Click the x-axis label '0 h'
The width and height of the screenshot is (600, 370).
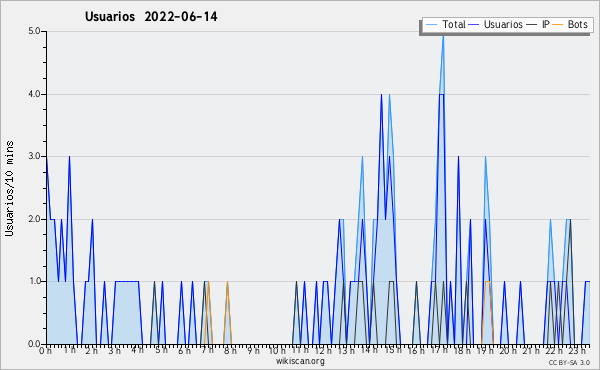46,351
